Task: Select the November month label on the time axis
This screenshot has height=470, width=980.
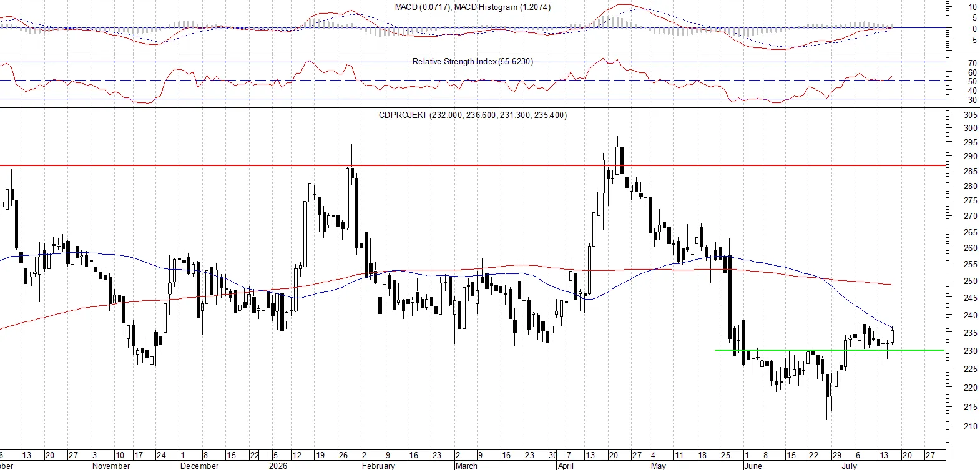Action: pos(111,466)
